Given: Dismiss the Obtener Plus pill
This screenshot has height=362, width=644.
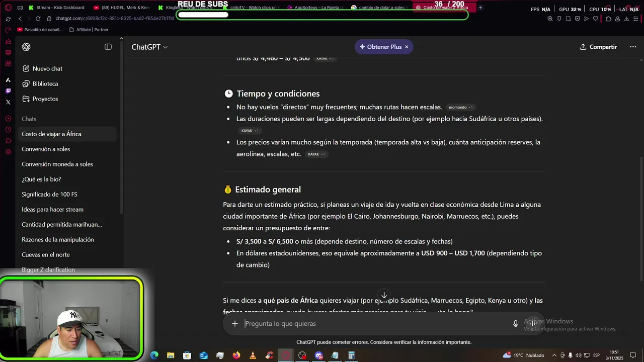Looking at the screenshot, I should pos(407,47).
